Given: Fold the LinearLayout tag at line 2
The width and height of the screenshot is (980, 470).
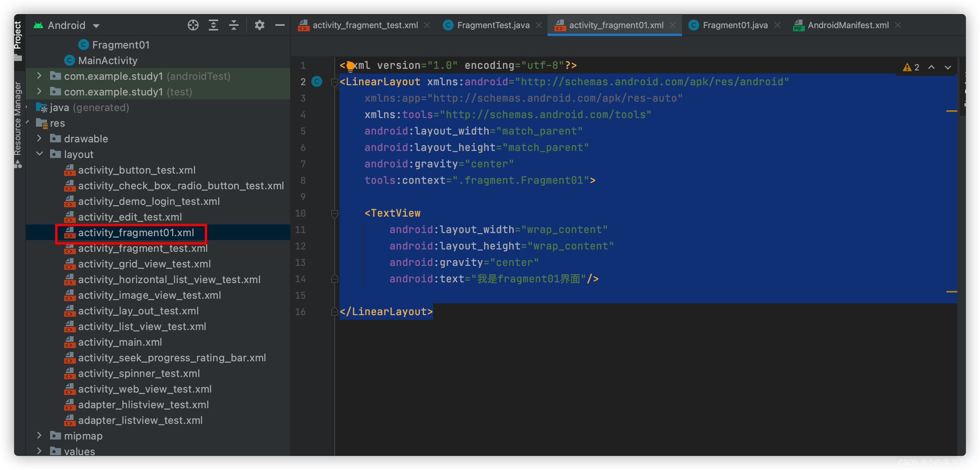Looking at the screenshot, I should coord(335,82).
